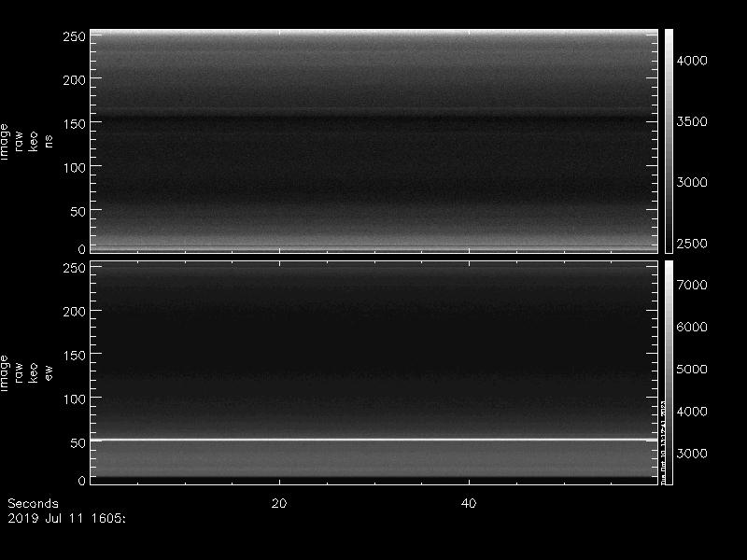This screenshot has height=560, width=747.
Task: Click the '250' tick label of ns panel
Action: [x=75, y=36]
